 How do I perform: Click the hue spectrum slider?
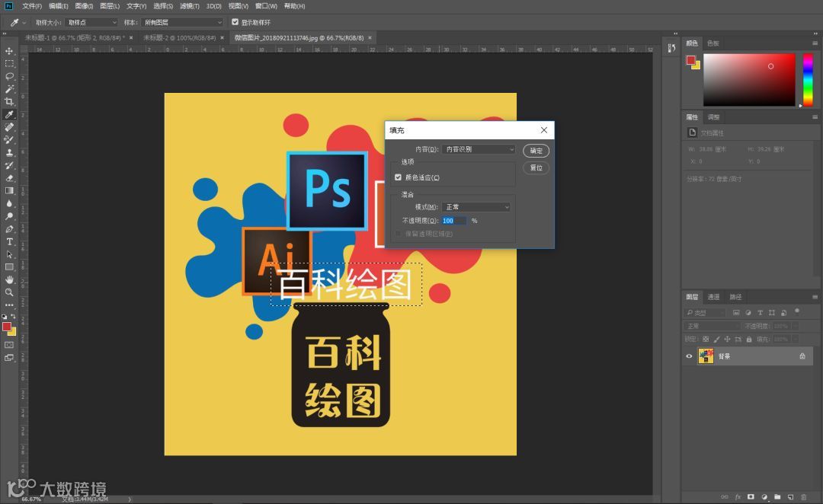point(809,80)
